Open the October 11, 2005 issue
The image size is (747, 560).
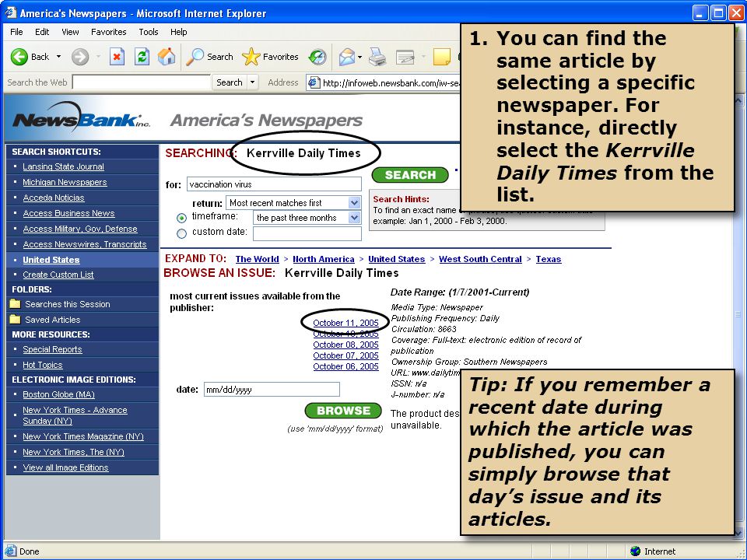(x=345, y=323)
